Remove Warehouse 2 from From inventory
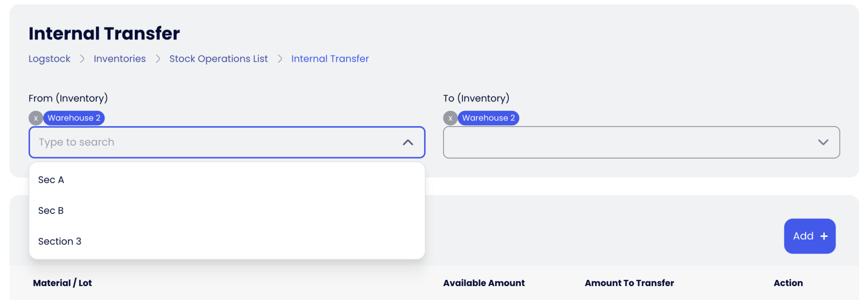The width and height of the screenshot is (868, 300). (36, 118)
